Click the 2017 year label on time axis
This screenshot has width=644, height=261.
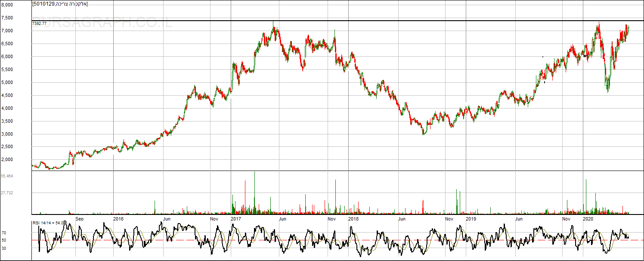pyautogui.click(x=236, y=218)
